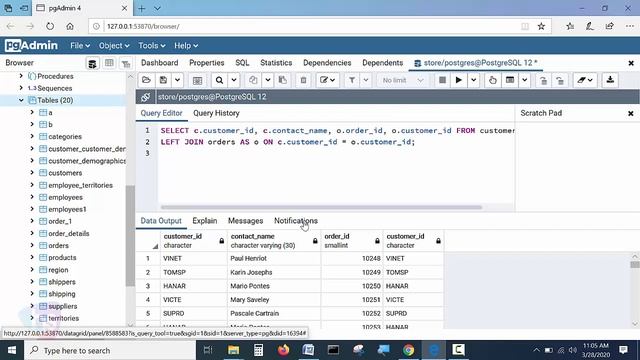This screenshot has width=640, height=360.
Task: Open the explain options dropdown arrow
Action: point(524,80)
